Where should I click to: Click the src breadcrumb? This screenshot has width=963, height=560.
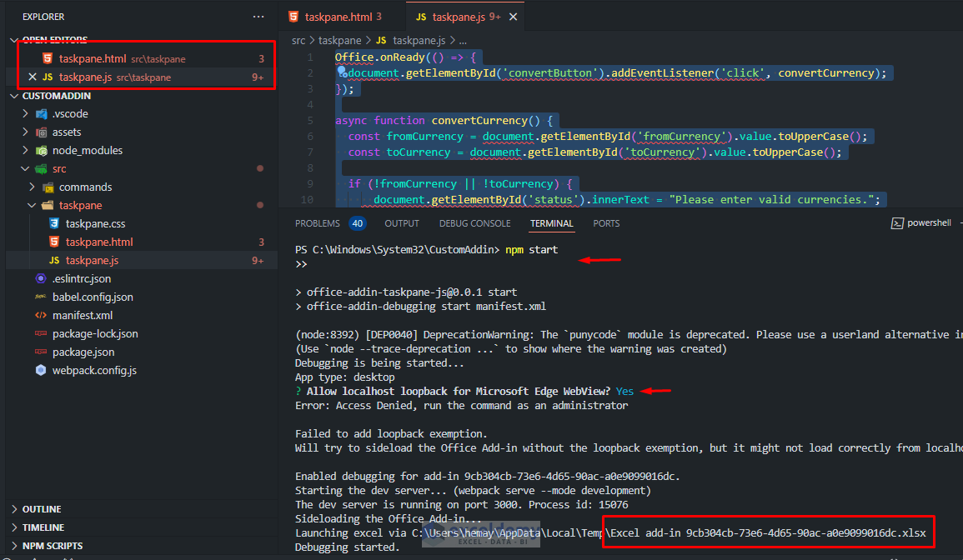pos(298,41)
